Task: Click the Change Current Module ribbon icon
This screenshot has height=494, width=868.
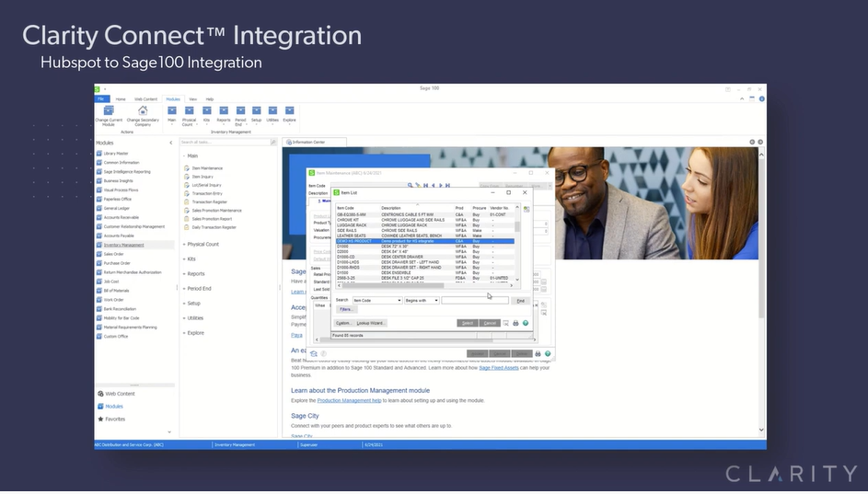Action: (109, 116)
